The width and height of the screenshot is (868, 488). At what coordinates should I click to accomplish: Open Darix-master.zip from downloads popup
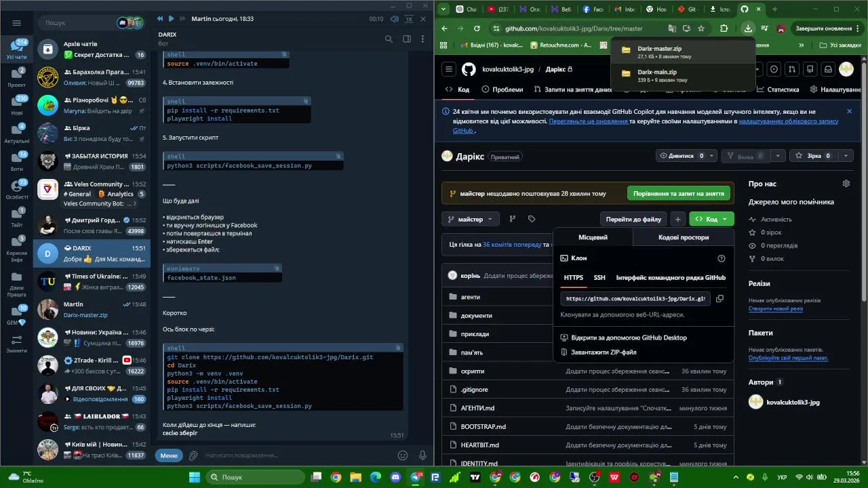683,52
